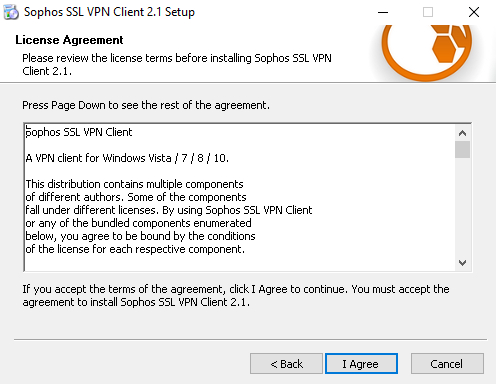
Task: Click the 'of the license for each respective component' line
Action: [x=135, y=249]
